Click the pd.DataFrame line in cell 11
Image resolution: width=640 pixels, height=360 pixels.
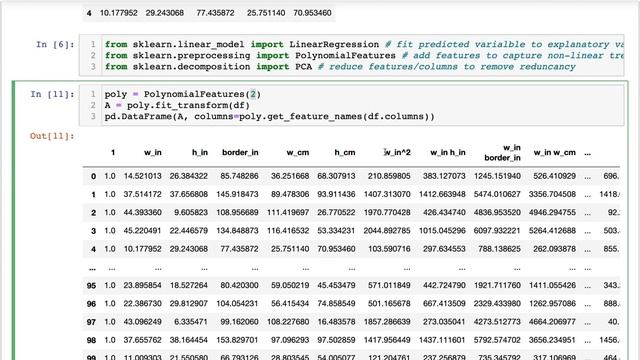269,117
